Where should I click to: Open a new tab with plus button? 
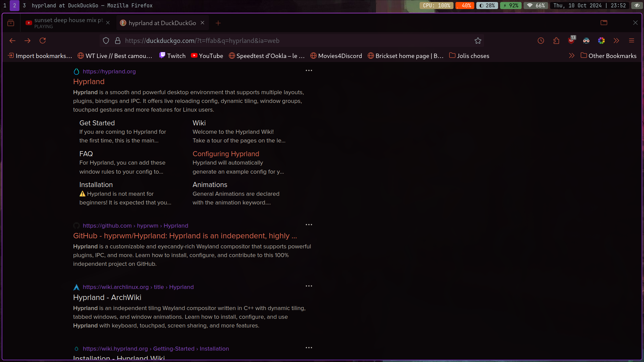coord(218,23)
